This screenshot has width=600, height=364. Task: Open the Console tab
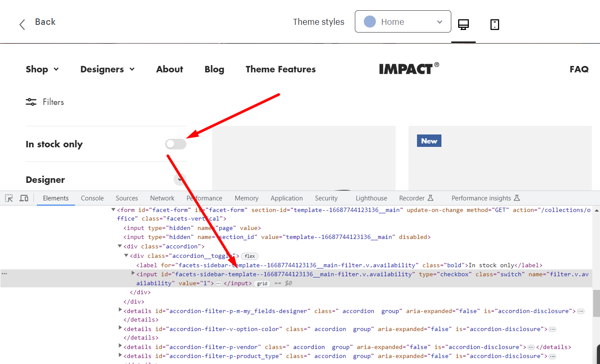click(93, 198)
